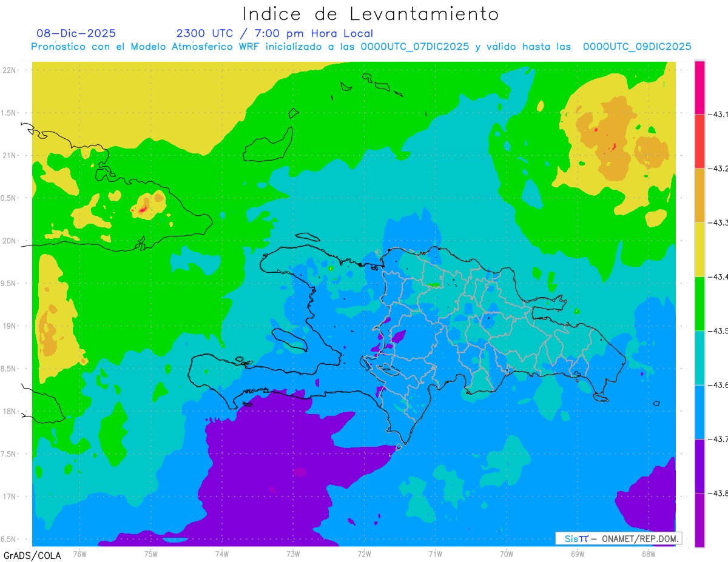The width and height of the screenshot is (728, 562).
Task: Click the '18N' latitude label
Action: (x=10, y=412)
